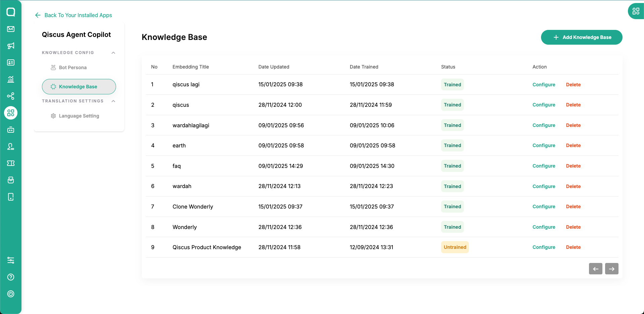The image size is (644, 314).
Task: Go to previous page arrow button
Action: (x=596, y=269)
